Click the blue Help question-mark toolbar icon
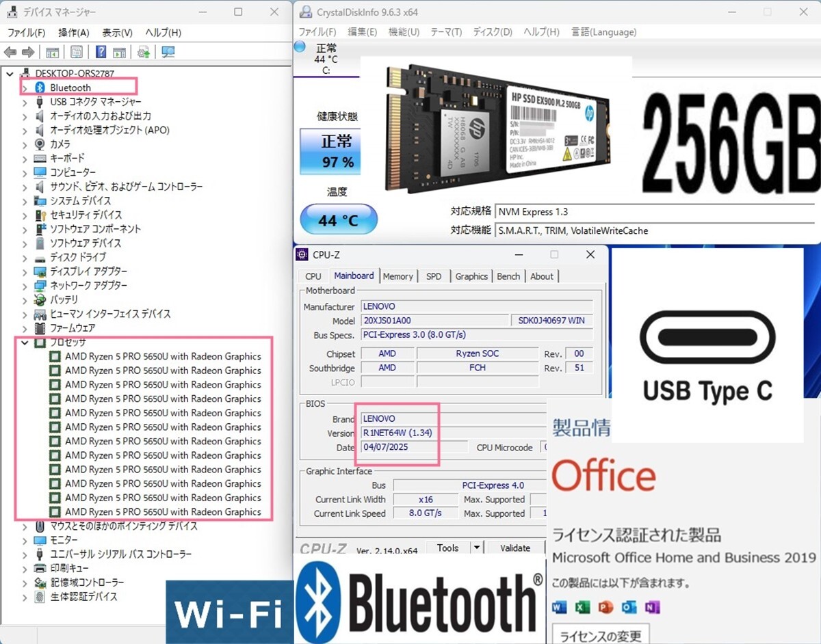This screenshot has width=821, height=644. pyautogui.click(x=101, y=53)
